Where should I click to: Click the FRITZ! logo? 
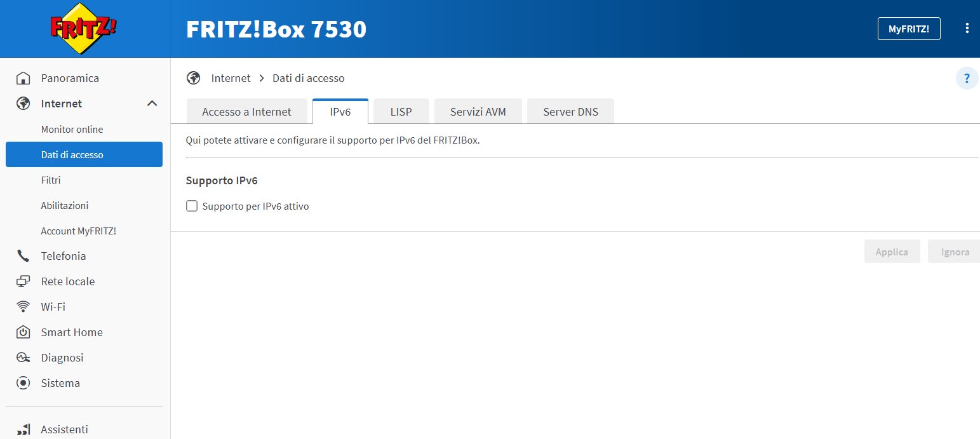point(84,29)
